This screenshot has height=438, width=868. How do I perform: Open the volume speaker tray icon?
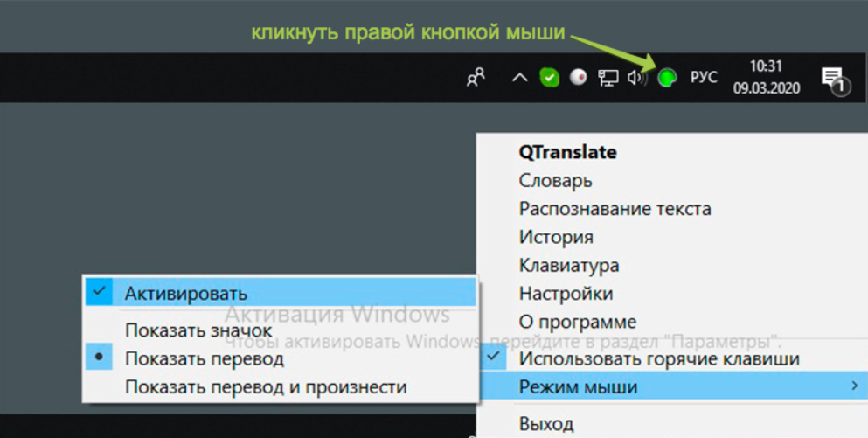point(637,78)
